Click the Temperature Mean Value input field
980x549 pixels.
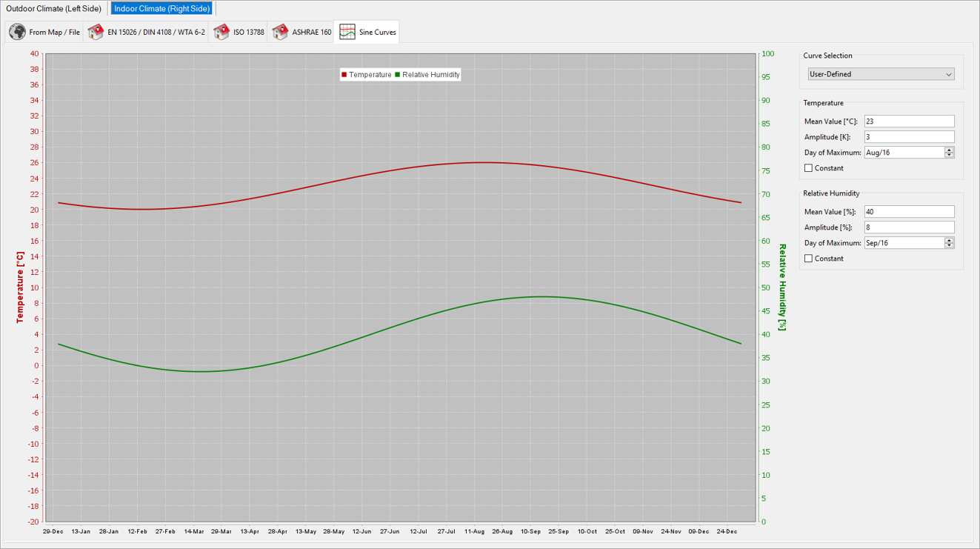point(910,122)
